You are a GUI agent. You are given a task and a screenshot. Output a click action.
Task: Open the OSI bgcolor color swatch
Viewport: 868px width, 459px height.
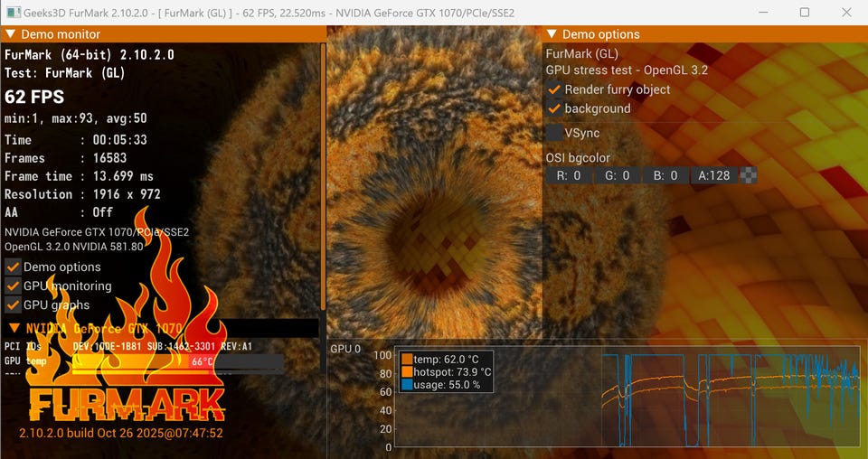(x=749, y=176)
